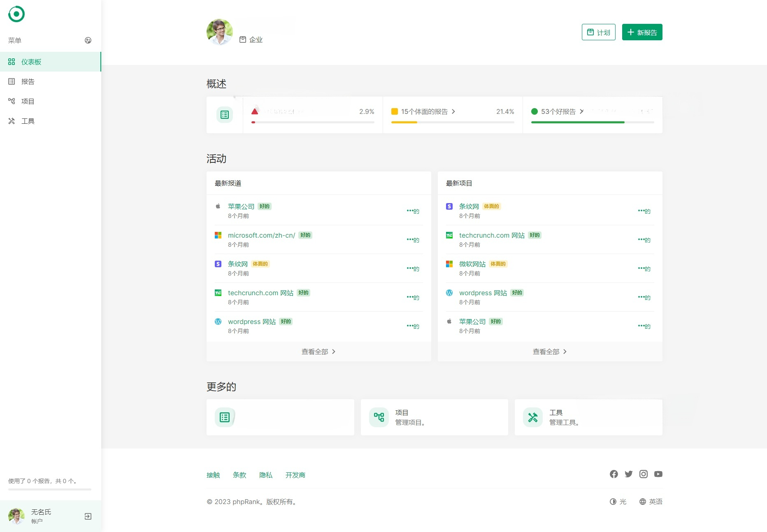Open the 工具 management card icon
The width and height of the screenshot is (767, 532).
pos(532,417)
